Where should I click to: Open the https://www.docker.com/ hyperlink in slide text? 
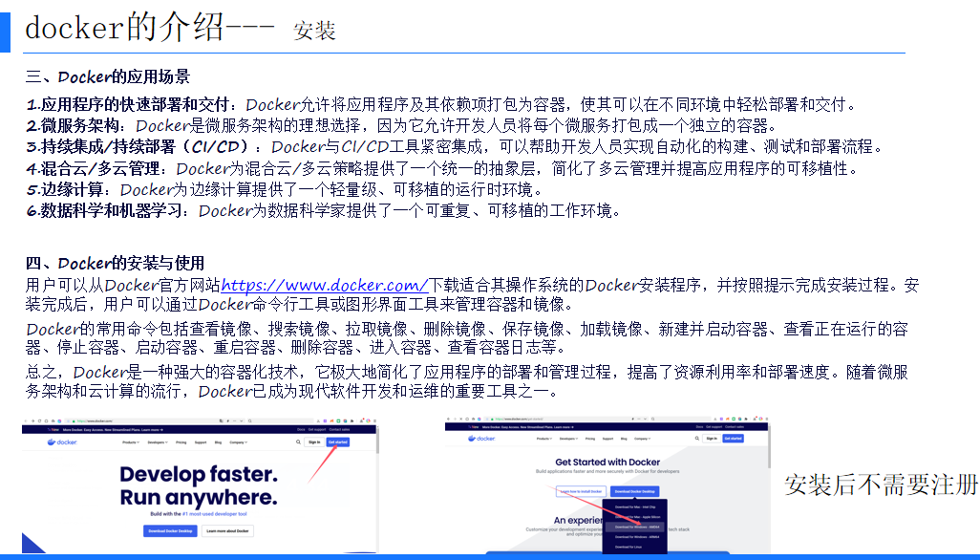click(325, 285)
